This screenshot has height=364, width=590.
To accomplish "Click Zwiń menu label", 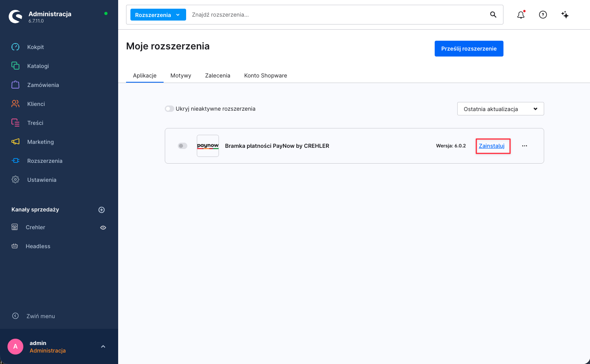I will pos(41,316).
